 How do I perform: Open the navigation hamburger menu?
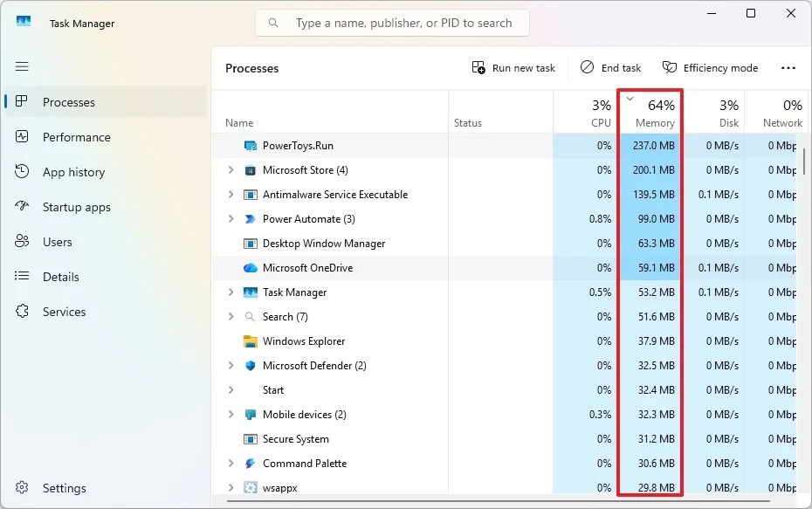coord(22,66)
